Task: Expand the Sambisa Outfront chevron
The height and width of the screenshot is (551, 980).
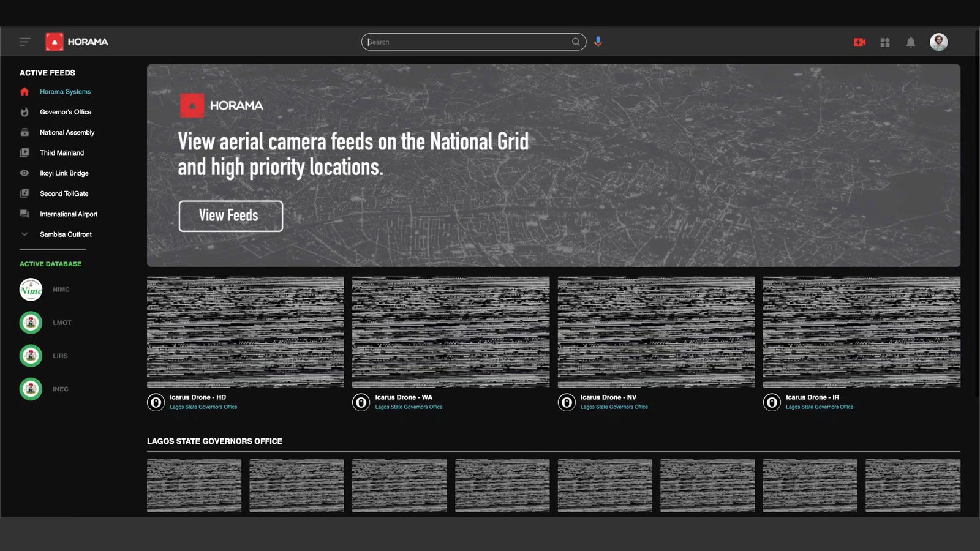Action: [x=24, y=234]
